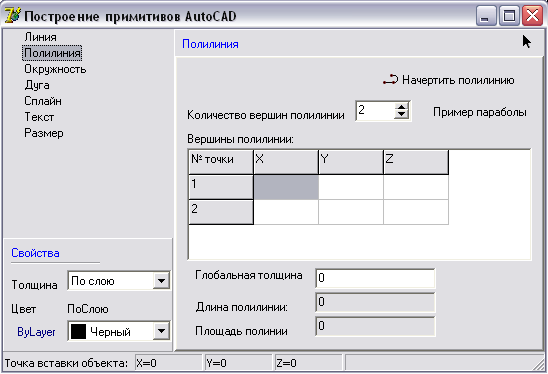This screenshot has width=548, height=374.
Task: Click the row header for point 1
Action: pyautogui.click(x=221, y=187)
